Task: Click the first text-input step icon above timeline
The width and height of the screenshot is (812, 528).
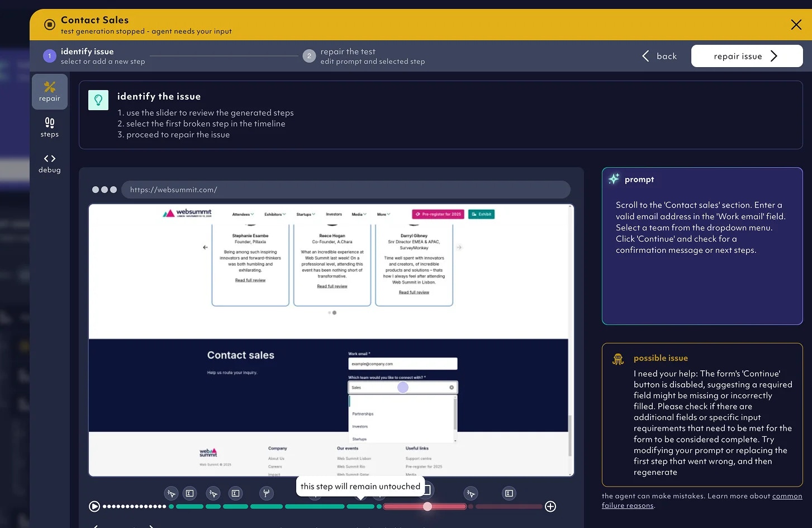Action: (x=190, y=493)
